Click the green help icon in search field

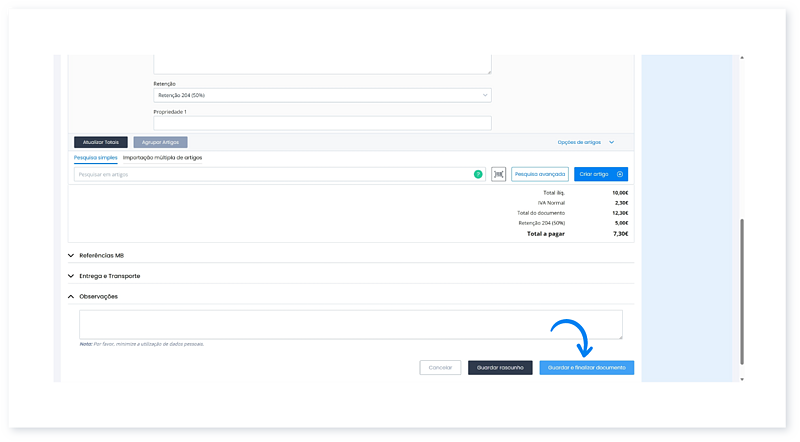478,174
